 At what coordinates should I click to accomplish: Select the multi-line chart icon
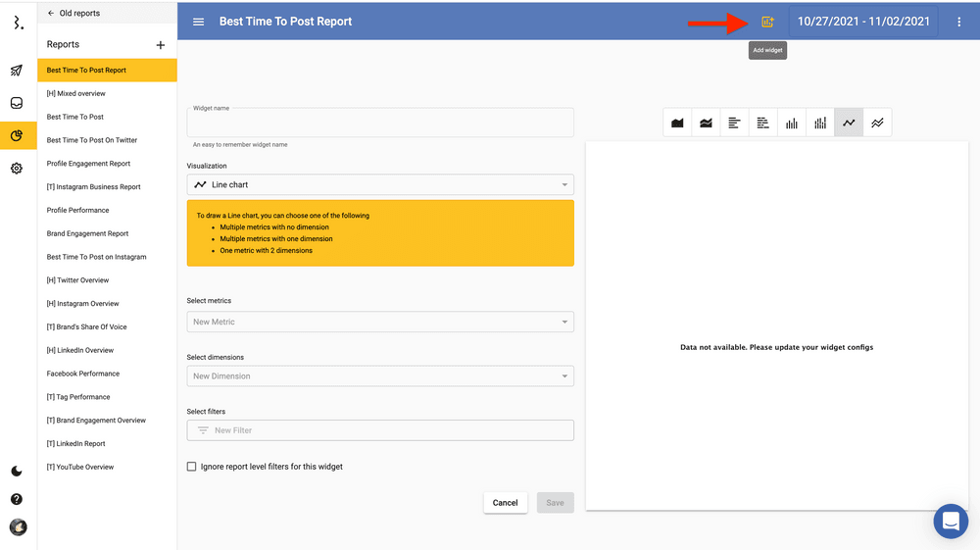tap(877, 123)
